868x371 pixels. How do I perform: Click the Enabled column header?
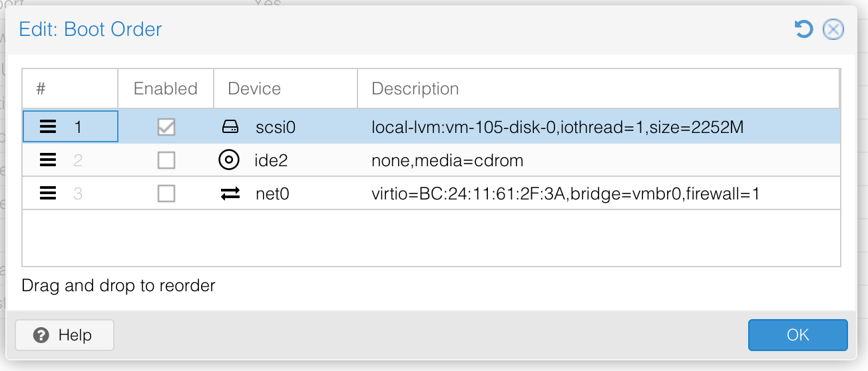[166, 88]
